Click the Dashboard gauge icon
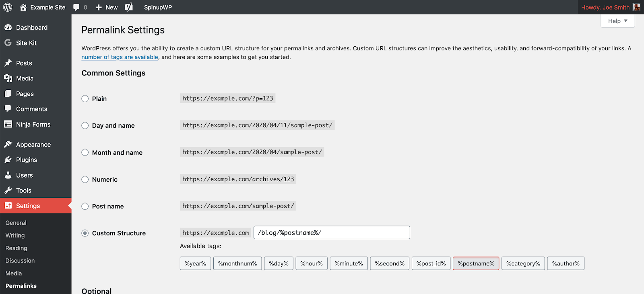The height and width of the screenshot is (294, 644). pyautogui.click(x=8, y=27)
